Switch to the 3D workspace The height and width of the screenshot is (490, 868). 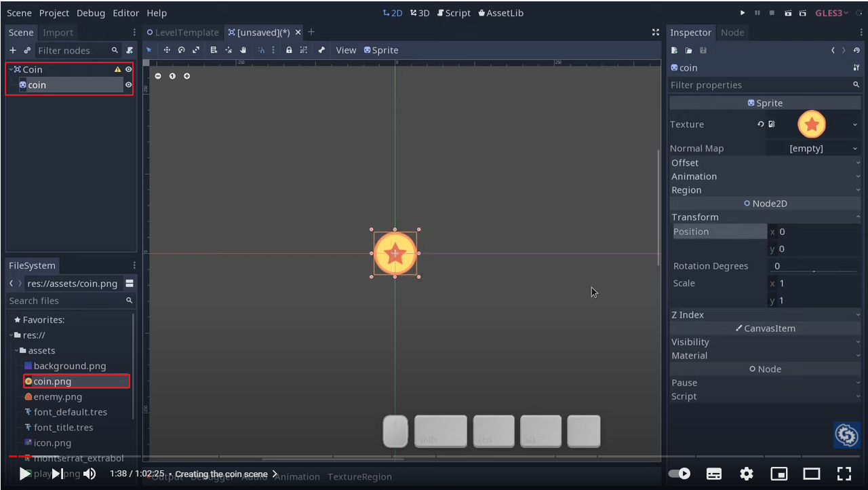click(x=420, y=13)
